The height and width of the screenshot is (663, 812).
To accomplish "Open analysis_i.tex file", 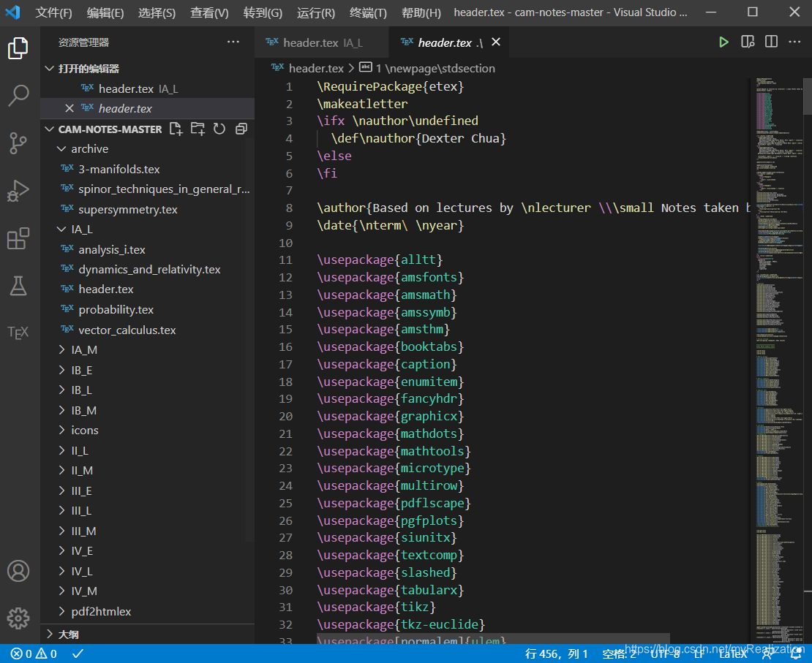I will coord(111,249).
